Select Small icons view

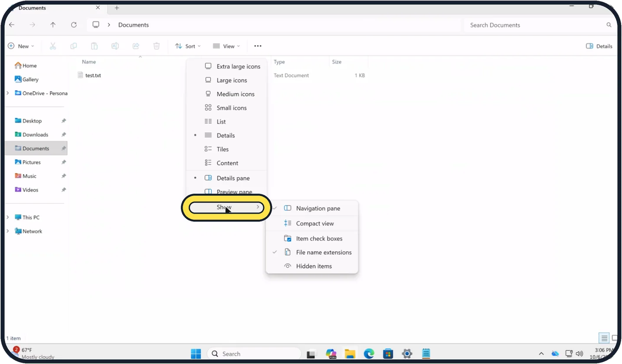226,108
